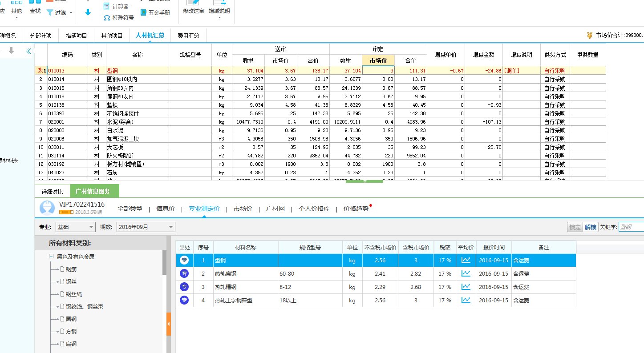Image resolution: width=644 pixels, height=353 pixels.
Task: Open the 五金手册 hardware handbook
Action: click(155, 13)
